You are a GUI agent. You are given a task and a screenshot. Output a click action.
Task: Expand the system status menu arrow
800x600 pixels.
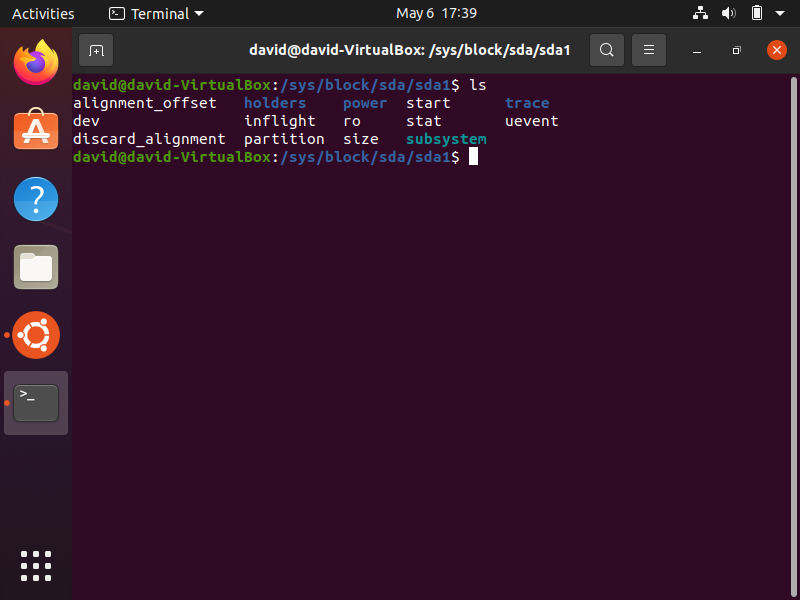point(778,13)
